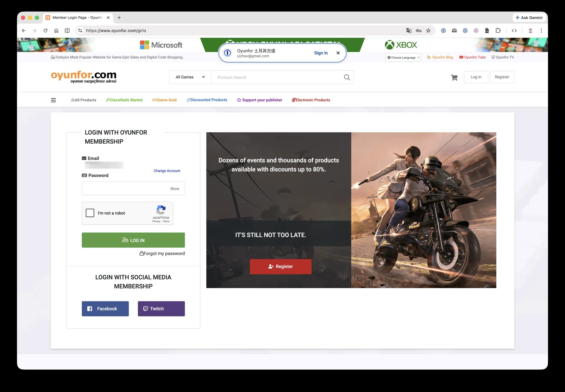Viewport: 565px width, 392px height.
Task: Open the Choose Language dropdown
Action: coord(403,58)
